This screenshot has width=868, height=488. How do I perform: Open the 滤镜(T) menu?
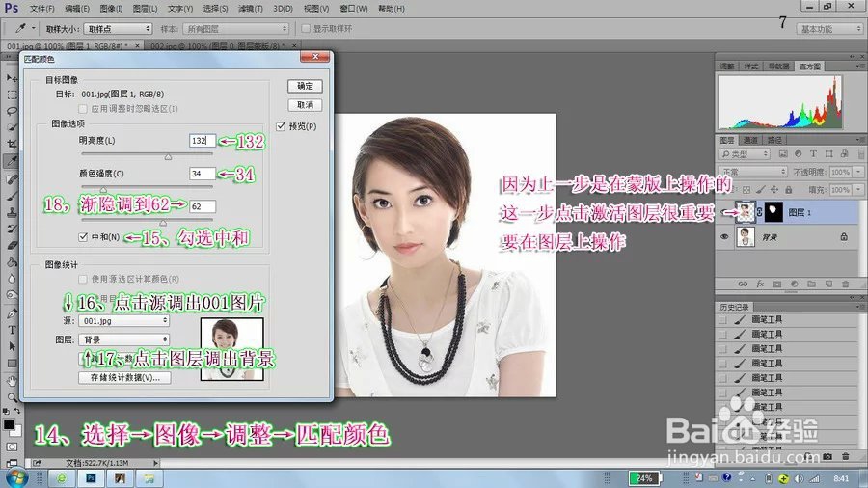click(250, 9)
